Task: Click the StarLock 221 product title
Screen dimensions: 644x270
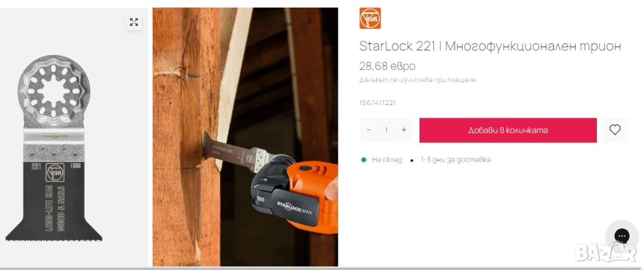Action: coord(490,47)
